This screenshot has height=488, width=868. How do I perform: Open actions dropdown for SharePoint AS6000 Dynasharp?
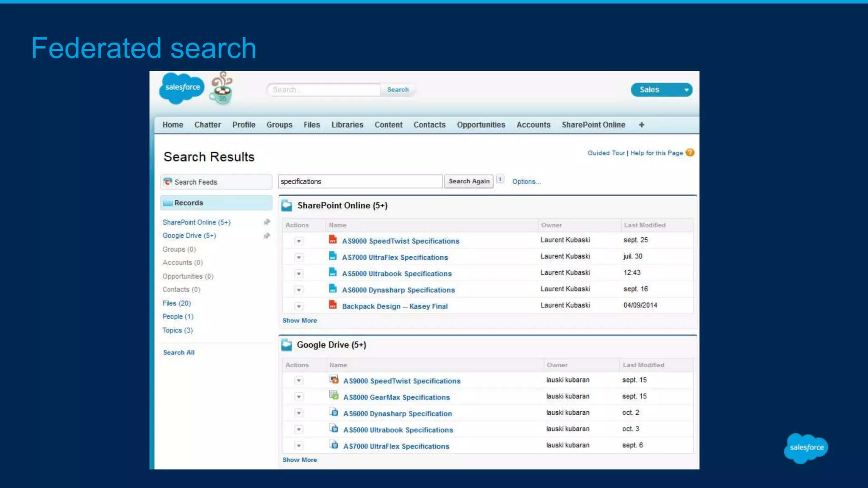coord(299,290)
